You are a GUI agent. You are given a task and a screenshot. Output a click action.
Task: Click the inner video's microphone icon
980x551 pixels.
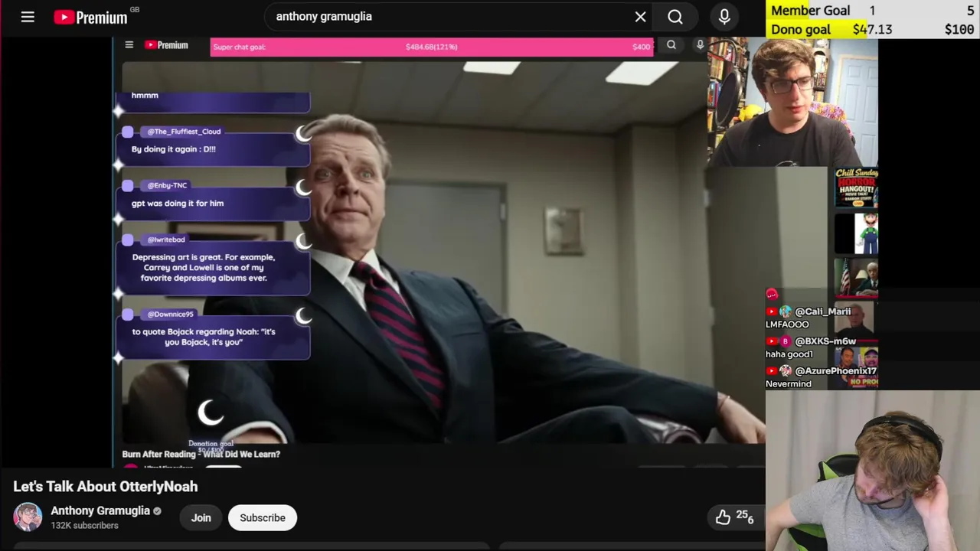pyautogui.click(x=700, y=45)
